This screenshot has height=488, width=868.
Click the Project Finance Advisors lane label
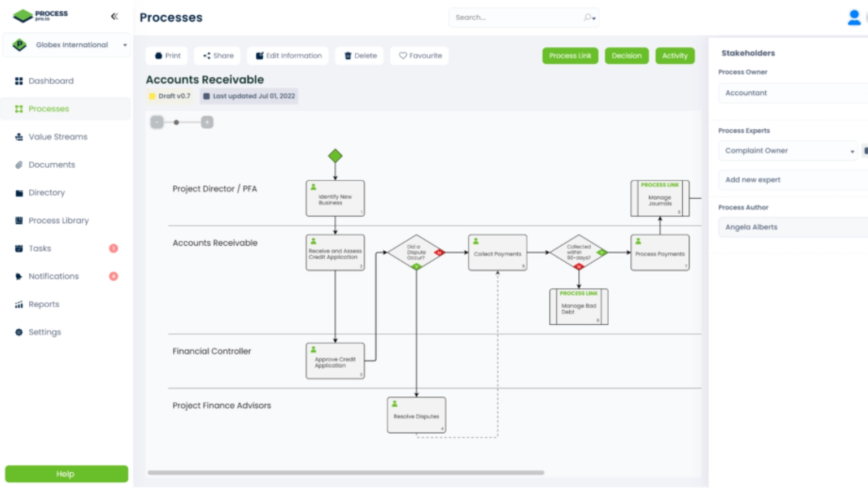coord(222,406)
